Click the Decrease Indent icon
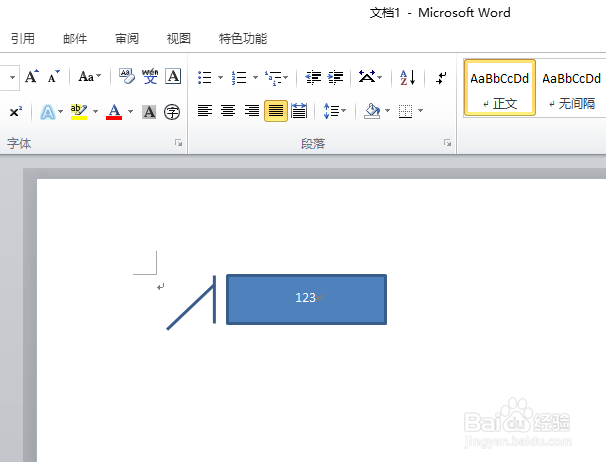Viewport: 606px width, 462px height. pos(313,77)
